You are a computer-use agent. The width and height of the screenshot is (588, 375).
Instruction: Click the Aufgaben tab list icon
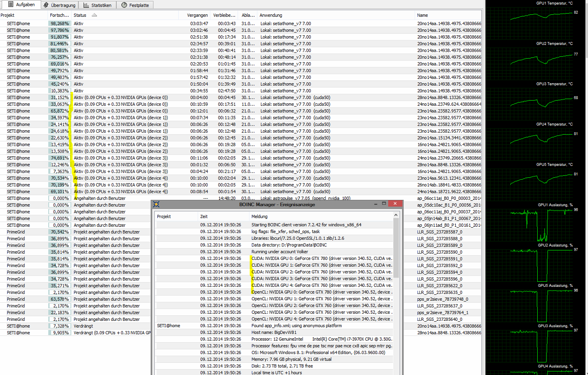10,5
